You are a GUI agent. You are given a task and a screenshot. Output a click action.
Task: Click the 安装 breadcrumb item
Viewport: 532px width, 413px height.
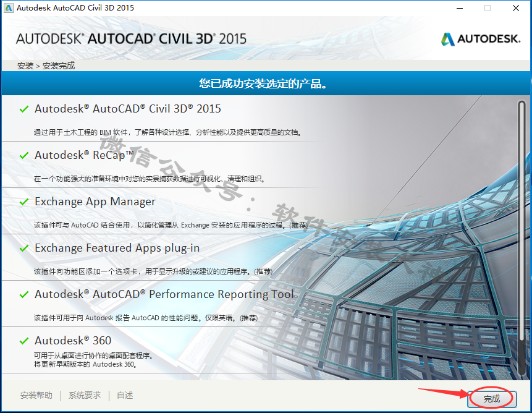pos(25,66)
